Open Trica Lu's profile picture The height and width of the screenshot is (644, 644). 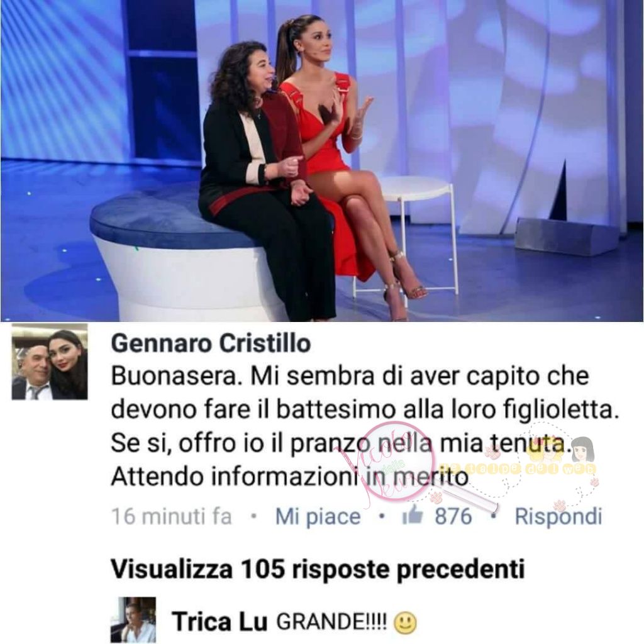click(133, 619)
